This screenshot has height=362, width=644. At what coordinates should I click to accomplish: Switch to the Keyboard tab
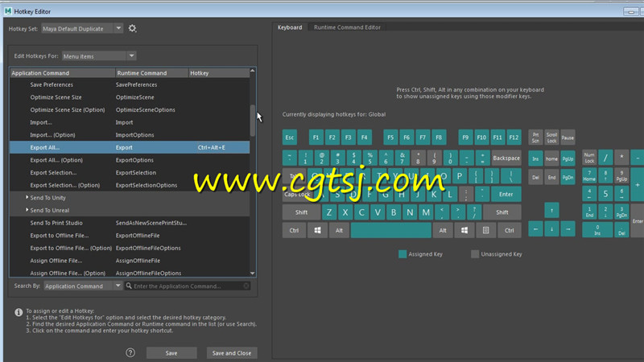290,27
